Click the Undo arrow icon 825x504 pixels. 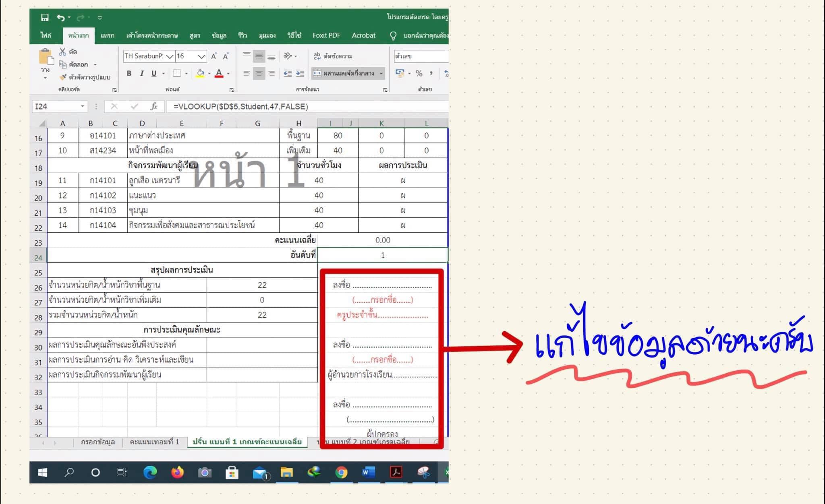point(61,17)
